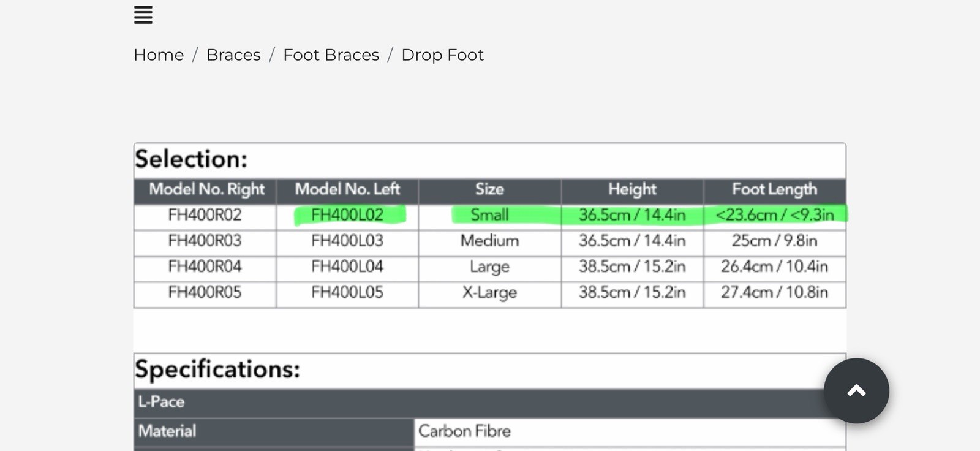The height and width of the screenshot is (451, 980).
Task: Click the X-Large size cell
Action: 489,292
